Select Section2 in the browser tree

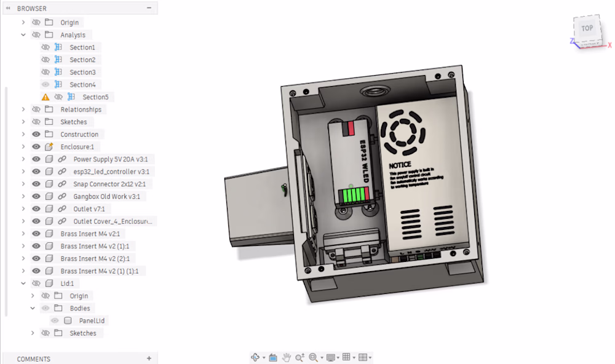tap(82, 60)
